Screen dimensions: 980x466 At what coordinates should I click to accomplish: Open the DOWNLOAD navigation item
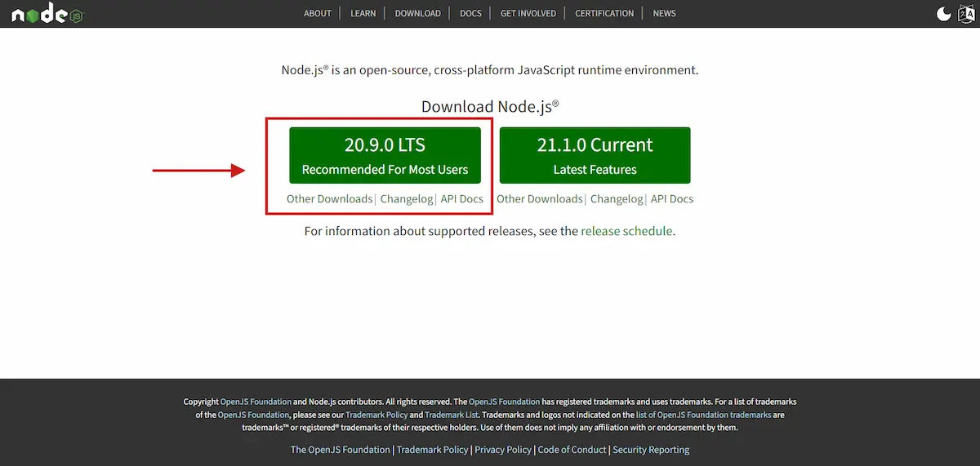pyautogui.click(x=417, y=13)
